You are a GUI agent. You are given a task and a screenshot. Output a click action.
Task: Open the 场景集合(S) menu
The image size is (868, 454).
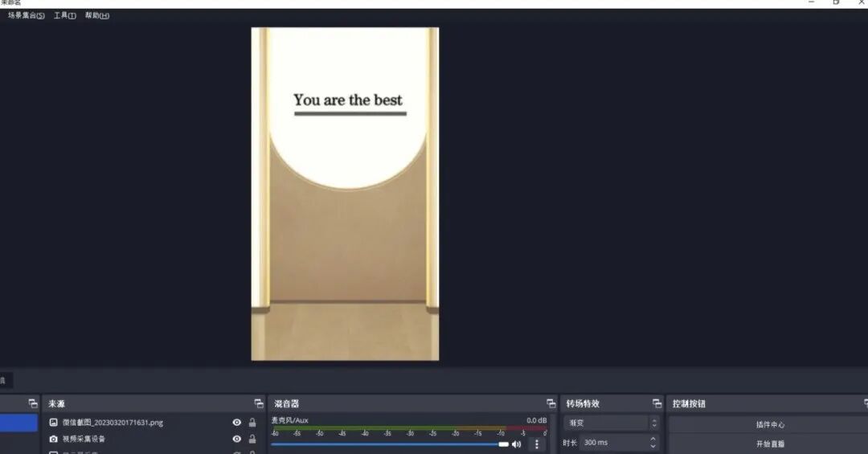26,15
